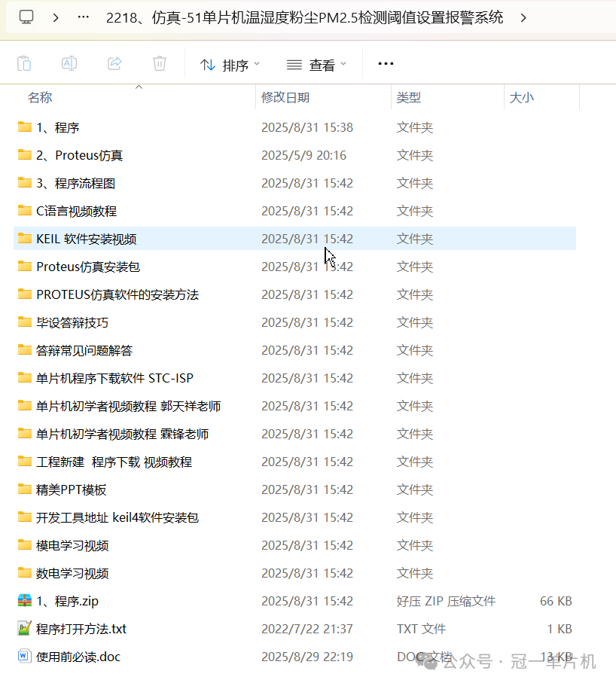Expand the chevron after the monitor icon
Viewport: 616px width, 686px height.
tap(56, 18)
